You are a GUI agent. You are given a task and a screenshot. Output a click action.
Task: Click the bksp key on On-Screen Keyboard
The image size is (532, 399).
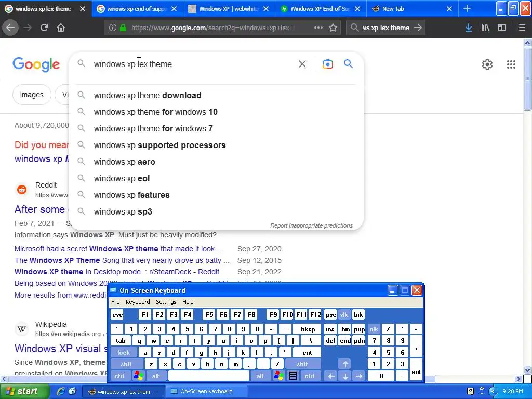[x=308, y=329]
